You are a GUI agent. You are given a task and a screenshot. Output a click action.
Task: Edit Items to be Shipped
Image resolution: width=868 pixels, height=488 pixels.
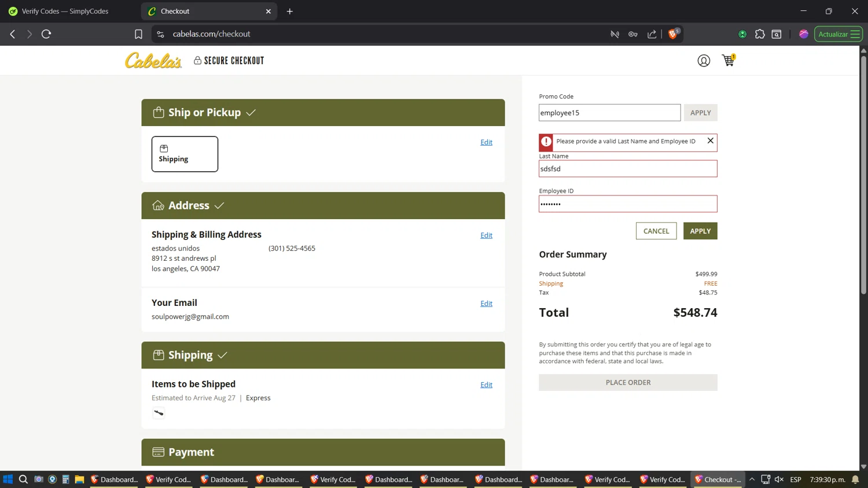tap(486, 385)
